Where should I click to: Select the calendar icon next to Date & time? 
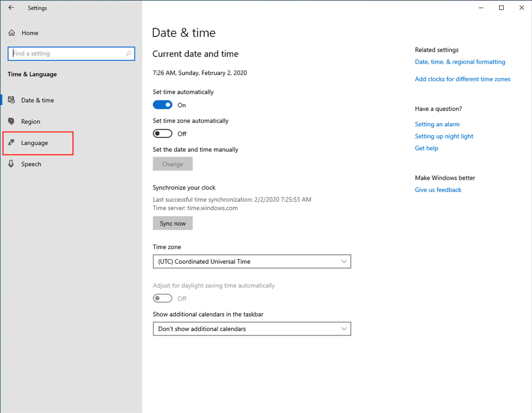tap(11, 100)
